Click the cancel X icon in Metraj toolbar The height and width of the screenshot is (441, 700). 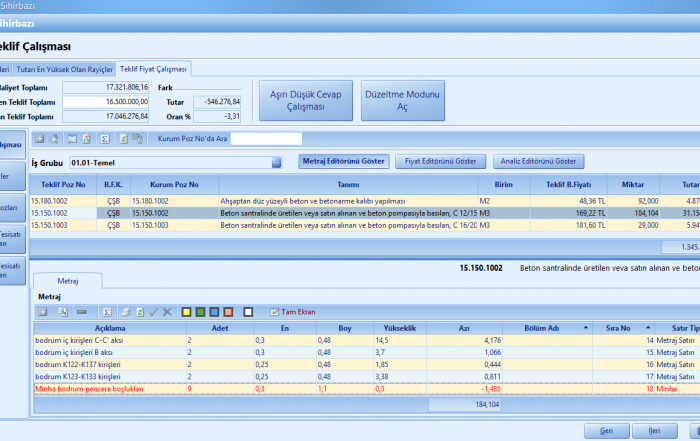tap(167, 312)
